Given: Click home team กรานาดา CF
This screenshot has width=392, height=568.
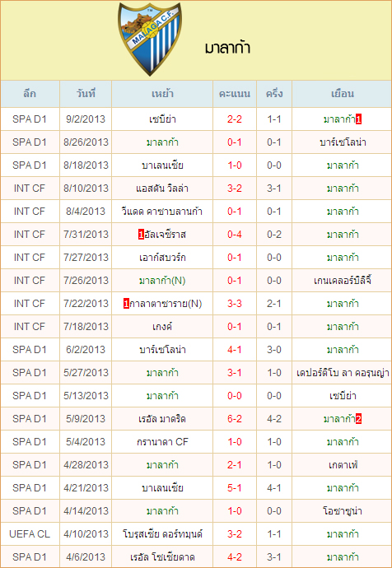Looking at the screenshot, I should (x=162, y=442).
